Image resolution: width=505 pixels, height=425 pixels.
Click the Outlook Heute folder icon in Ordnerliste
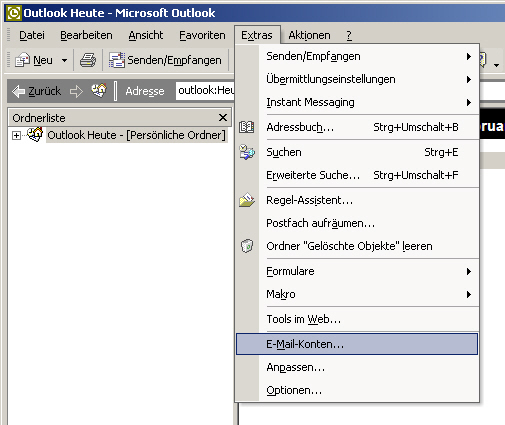pyautogui.click(x=35, y=134)
